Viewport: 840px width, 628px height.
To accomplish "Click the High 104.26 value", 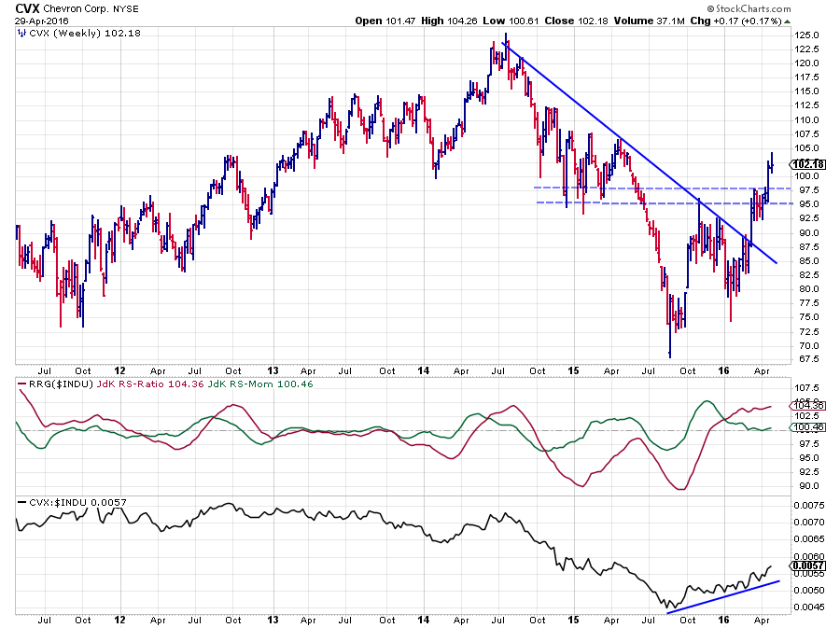I will click(449, 21).
